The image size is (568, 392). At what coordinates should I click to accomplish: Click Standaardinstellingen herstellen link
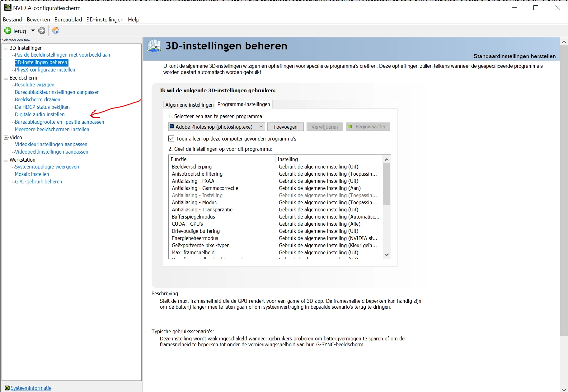[x=514, y=56]
